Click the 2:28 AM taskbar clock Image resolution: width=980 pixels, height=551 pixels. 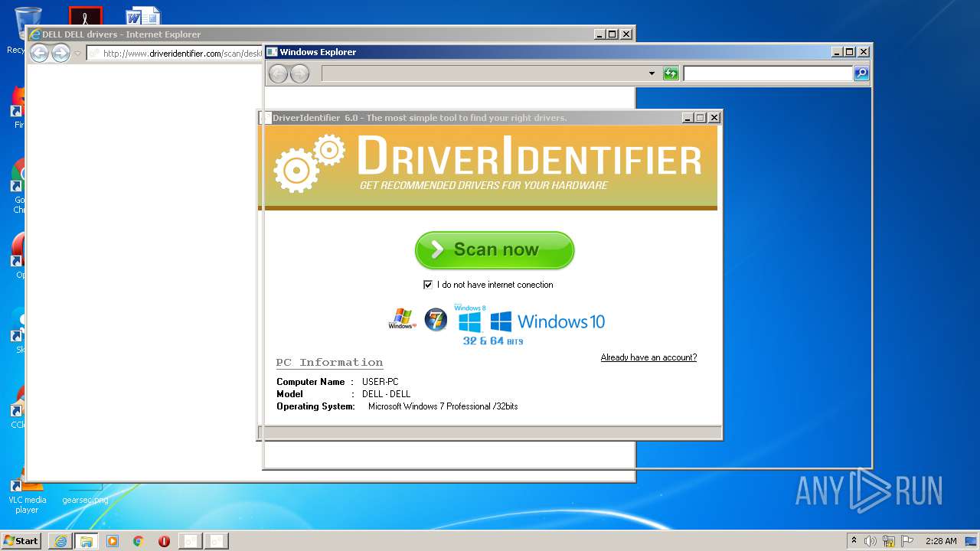941,541
